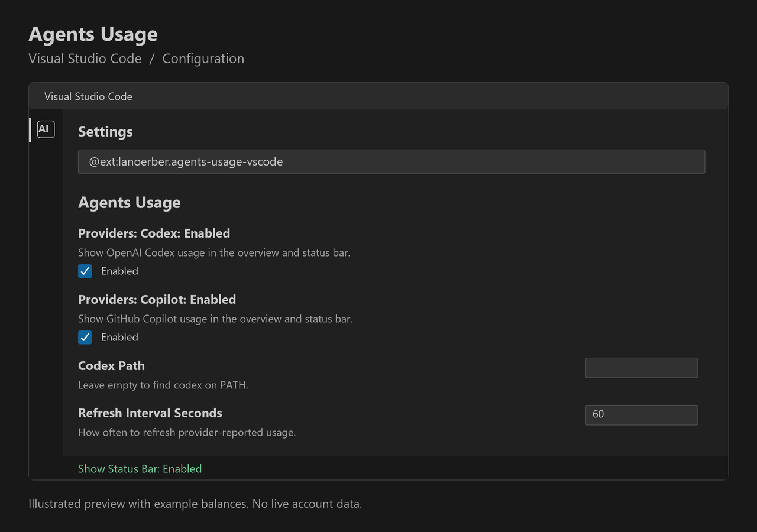Click the Refresh Interval Seconds setting title
Screen dimensions: 757x532
click(x=150, y=413)
